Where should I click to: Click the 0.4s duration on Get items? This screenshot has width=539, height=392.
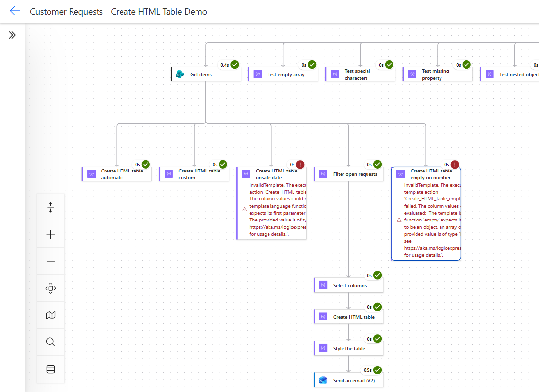[x=225, y=65]
